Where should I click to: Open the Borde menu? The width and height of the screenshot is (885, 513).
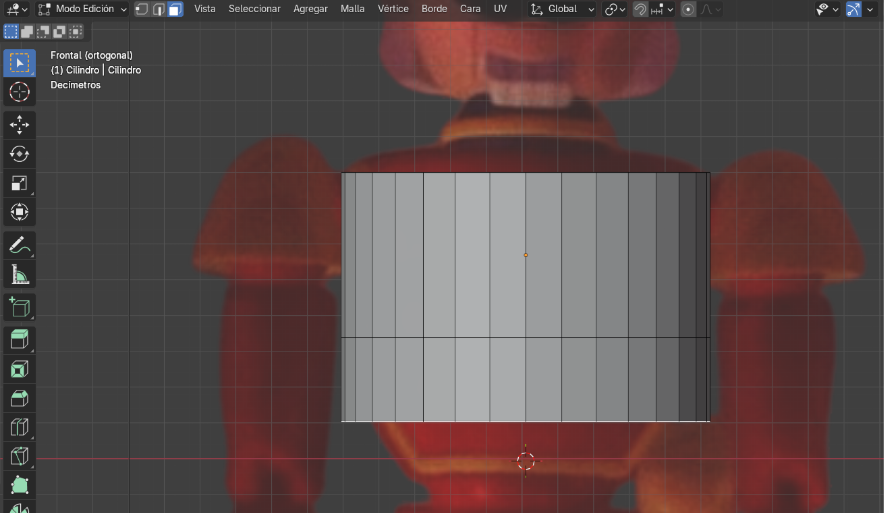[x=434, y=9]
